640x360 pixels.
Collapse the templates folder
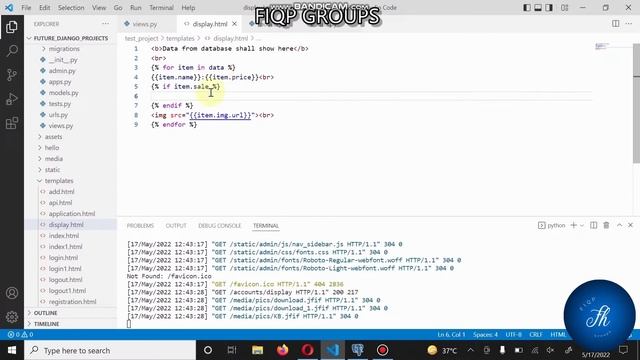(x=59, y=181)
